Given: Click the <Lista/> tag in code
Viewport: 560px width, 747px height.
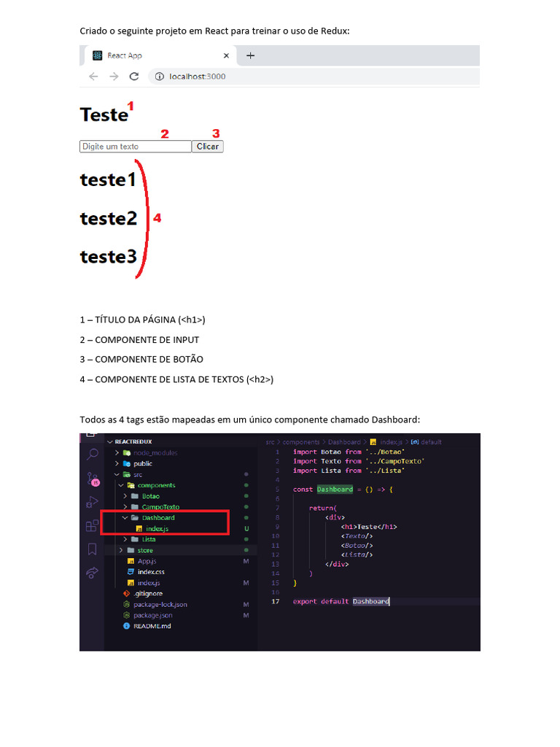Looking at the screenshot, I should [357, 554].
